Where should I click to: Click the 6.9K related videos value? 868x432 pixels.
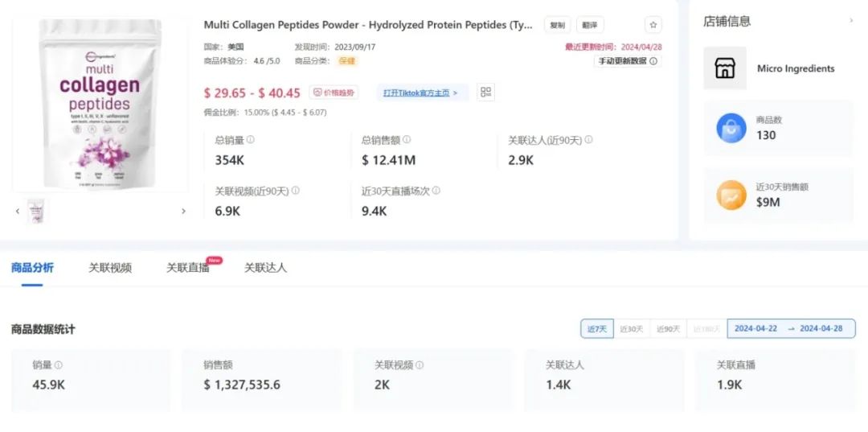point(227,211)
